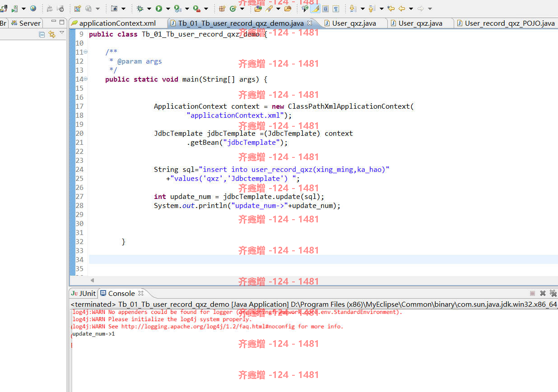Click the Open Type folder icon
558x392 pixels.
point(258,9)
